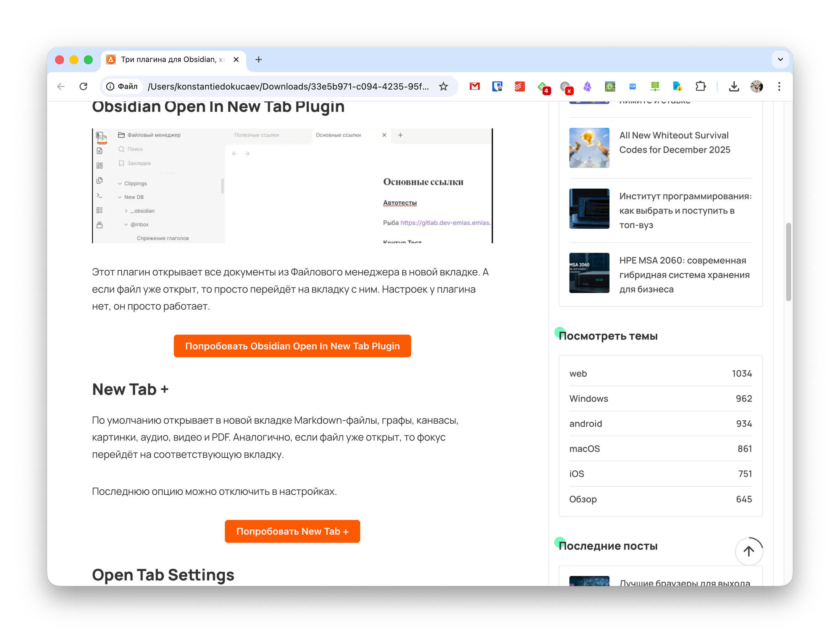The width and height of the screenshot is (840, 633).
Task: Open the Chrome extensions puzzle menu
Action: click(x=700, y=87)
